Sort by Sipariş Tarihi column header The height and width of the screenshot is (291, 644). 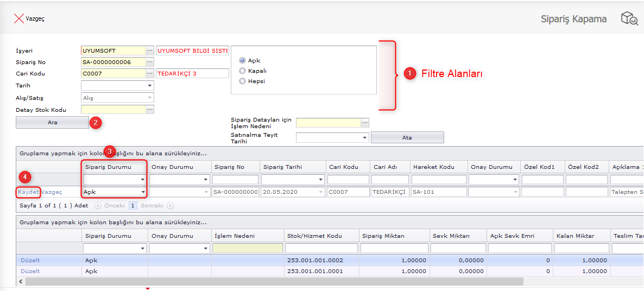[282, 167]
